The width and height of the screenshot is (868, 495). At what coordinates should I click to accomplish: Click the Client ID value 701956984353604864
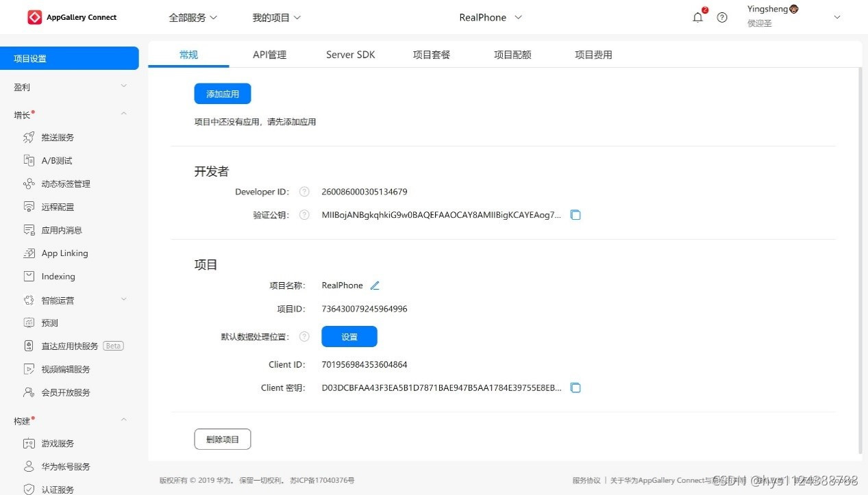[364, 365]
